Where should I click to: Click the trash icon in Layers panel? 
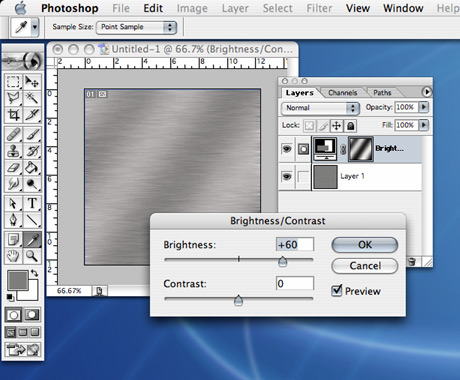coord(412,261)
